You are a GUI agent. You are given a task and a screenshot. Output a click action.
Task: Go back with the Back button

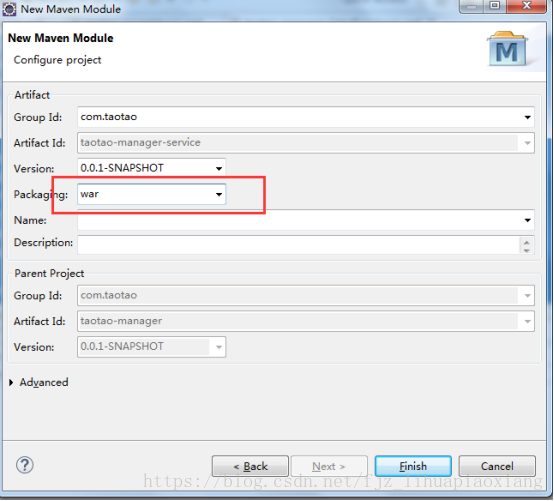(x=250, y=466)
